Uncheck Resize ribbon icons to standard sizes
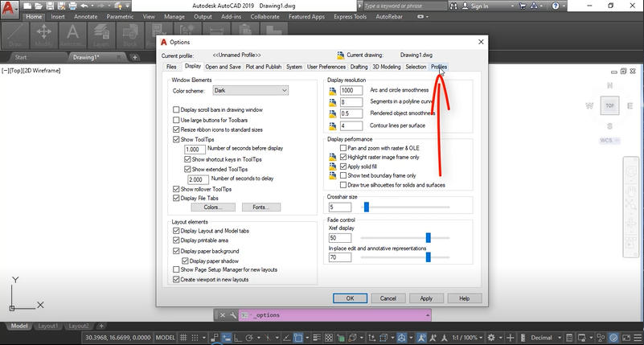The width and height of the screenshot is (644, 345). [176, 129]
